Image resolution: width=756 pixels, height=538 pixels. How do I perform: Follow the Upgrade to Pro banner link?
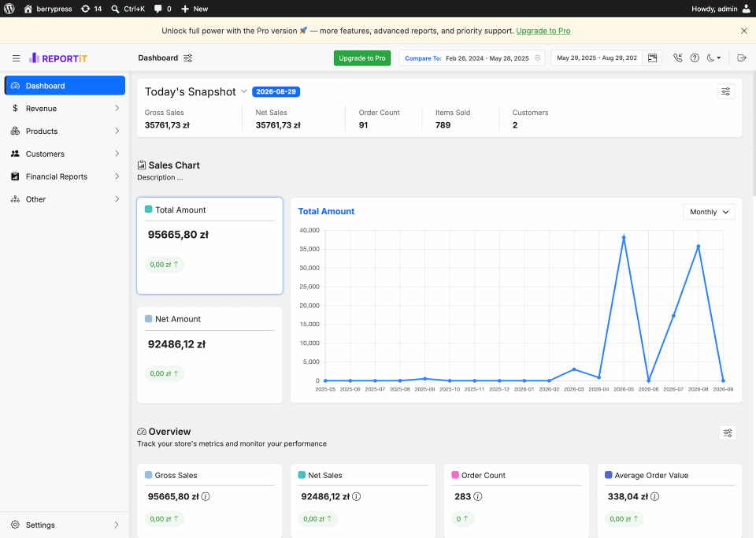543,31
